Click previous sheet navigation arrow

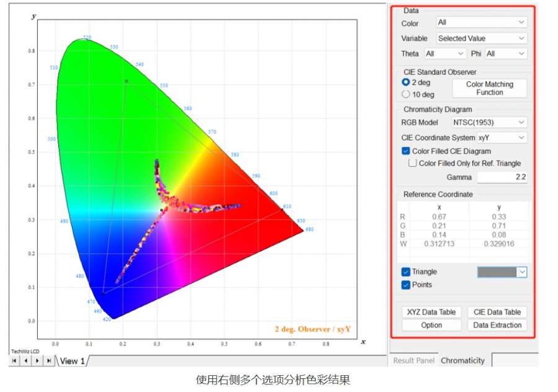click(25, 360)
